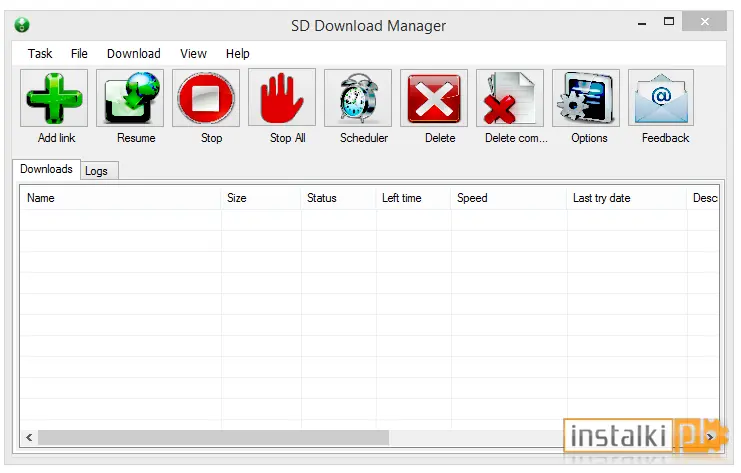Image resolution: width=741 pixels, height=473 pixels.
Task: Click the horizontal scrollbar left arrow
Action: 29,438
